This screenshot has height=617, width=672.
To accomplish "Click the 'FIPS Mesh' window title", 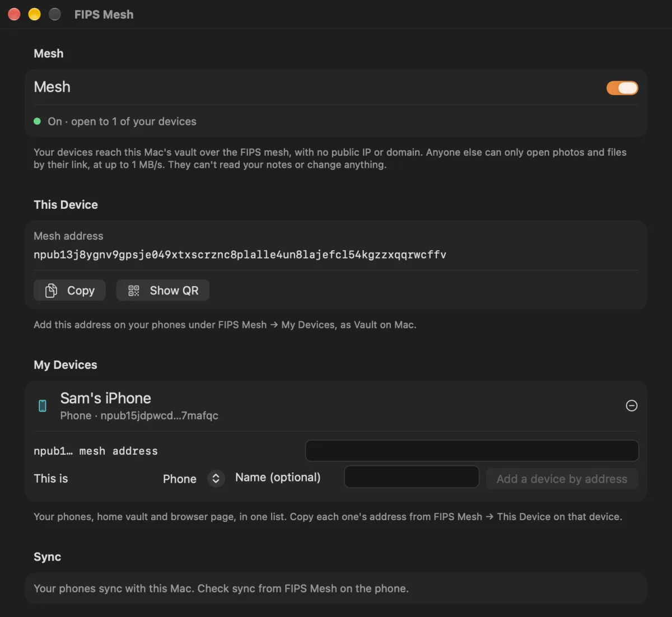I will point(104,15).
